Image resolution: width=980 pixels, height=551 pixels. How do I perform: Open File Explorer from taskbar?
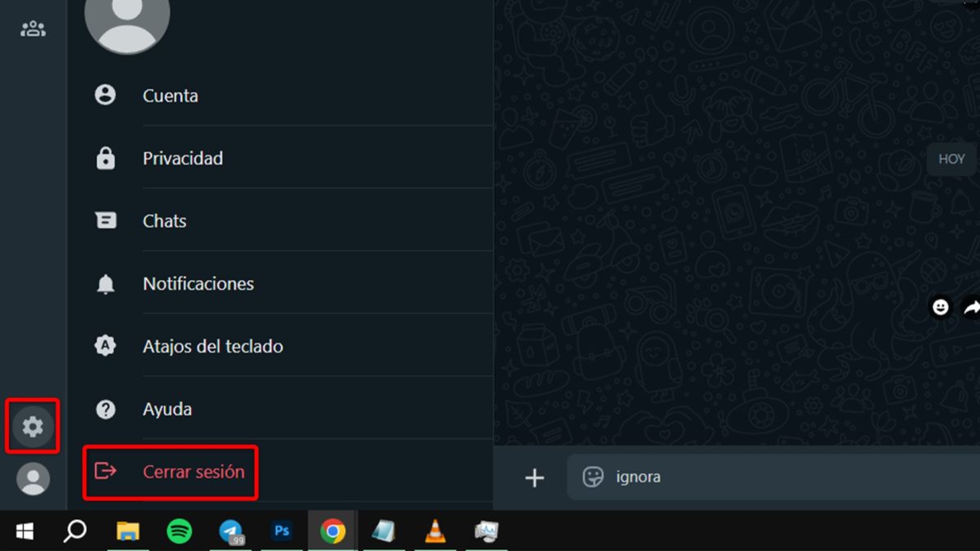click(127, 531)
